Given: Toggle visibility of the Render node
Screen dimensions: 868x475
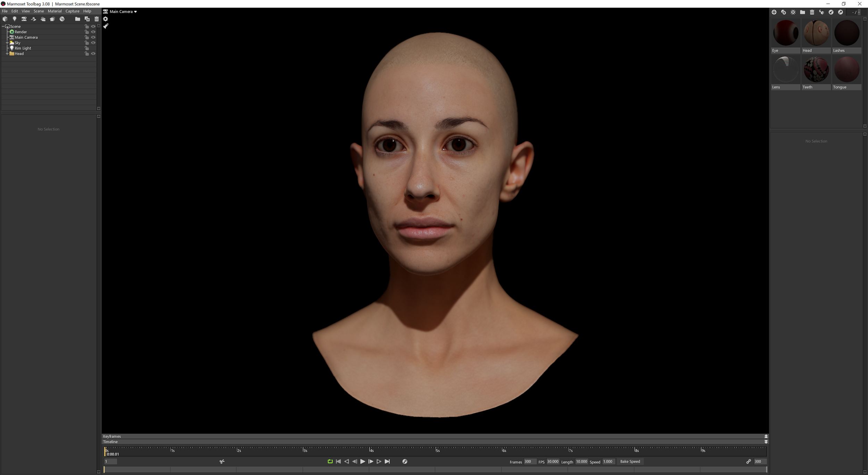Looking at the screenshot, I should [94, 32].
